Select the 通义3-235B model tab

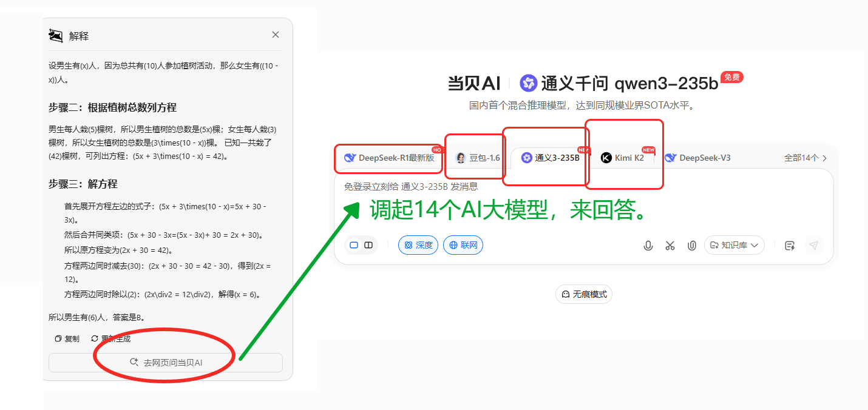click(x=551, y=158)
